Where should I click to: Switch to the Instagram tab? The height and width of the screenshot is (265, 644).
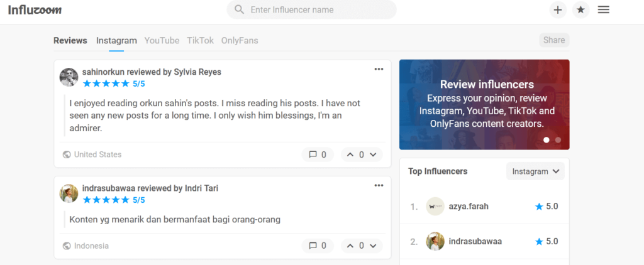click(x=116, y=41)
